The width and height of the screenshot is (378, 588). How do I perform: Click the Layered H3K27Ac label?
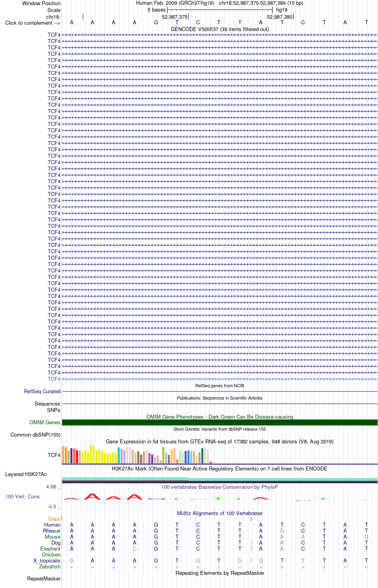26,474
